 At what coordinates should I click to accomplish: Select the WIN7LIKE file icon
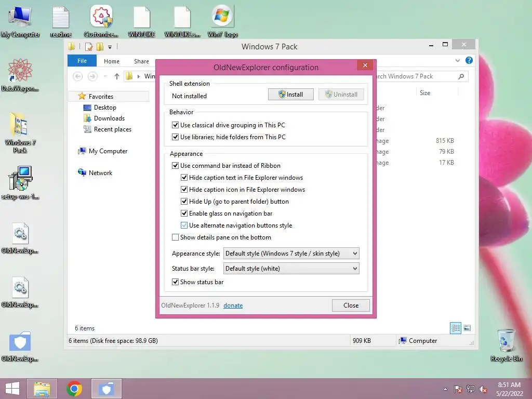pyautogui.click(x=141, y=21)
